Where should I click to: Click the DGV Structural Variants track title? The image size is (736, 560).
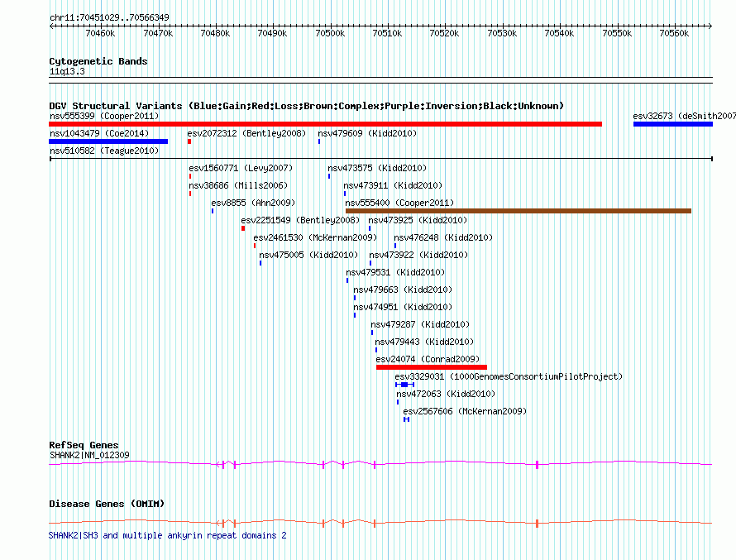coord(306,106)
